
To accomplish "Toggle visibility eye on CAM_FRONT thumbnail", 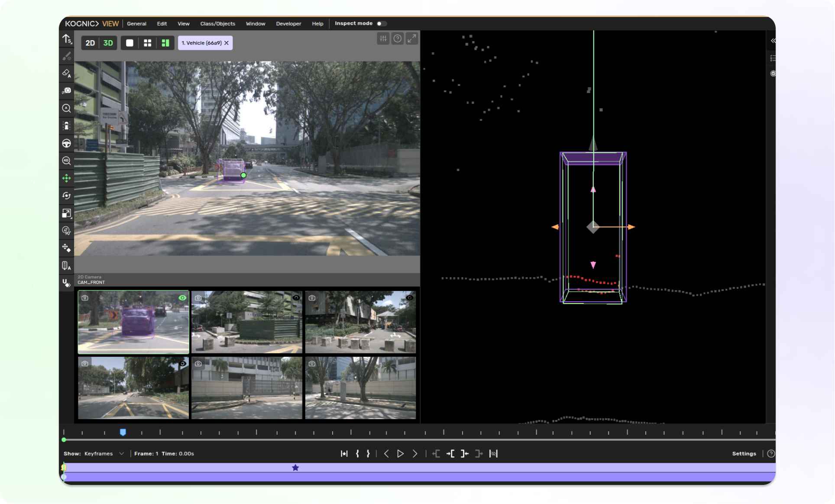I will coord(182,298).
